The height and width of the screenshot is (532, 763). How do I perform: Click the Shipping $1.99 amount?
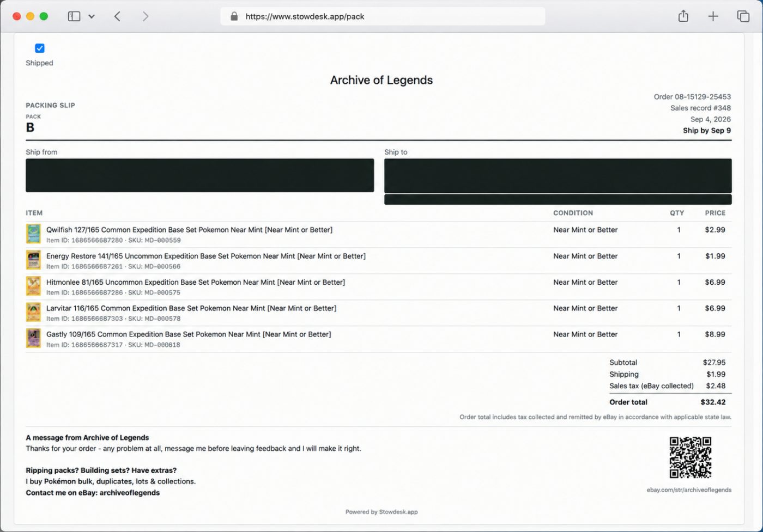point(716,375)
